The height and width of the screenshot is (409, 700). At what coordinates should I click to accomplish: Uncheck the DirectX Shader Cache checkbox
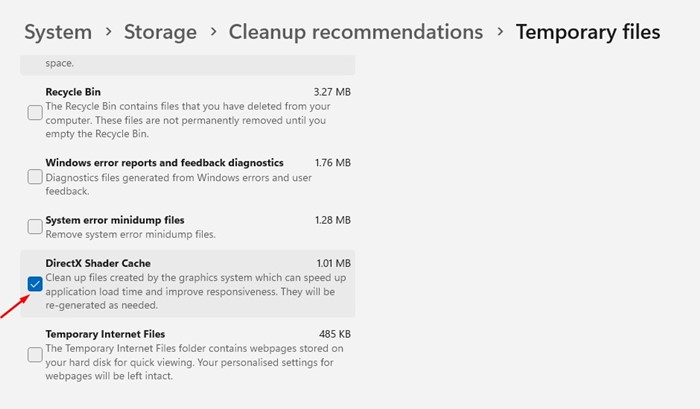tap(35, 284)
